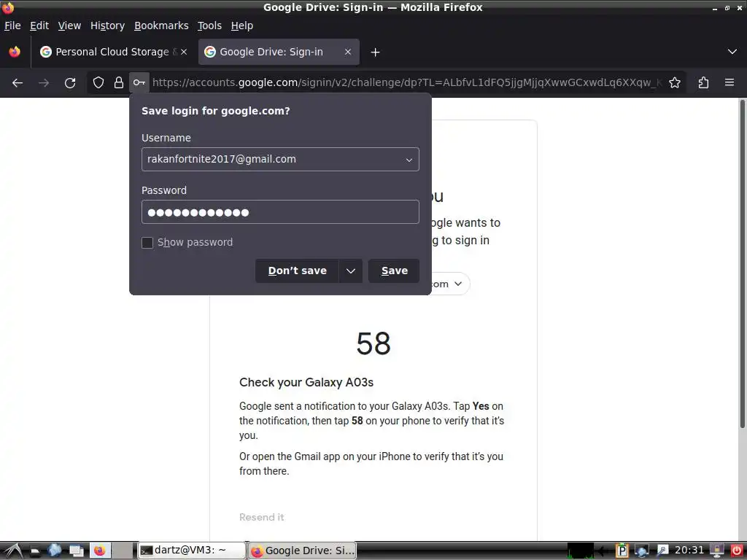Reload the current page
Screen dimensions: 747x560
70,83
